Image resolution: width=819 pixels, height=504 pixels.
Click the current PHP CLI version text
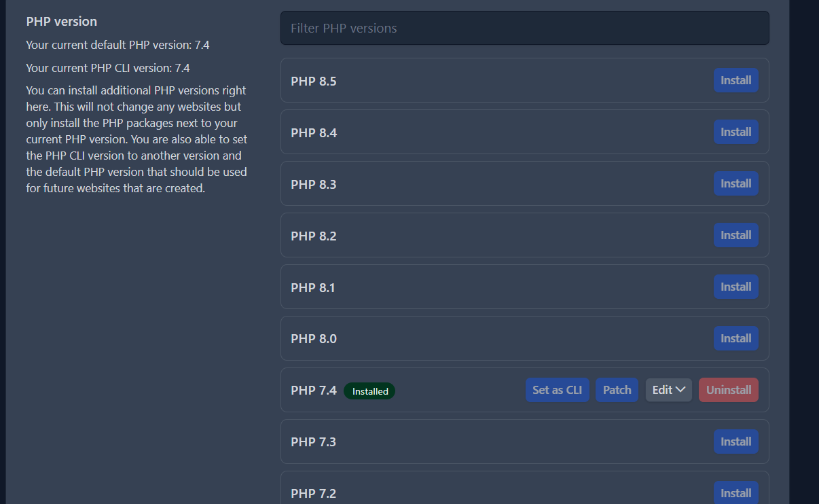(x=108, y=68)
